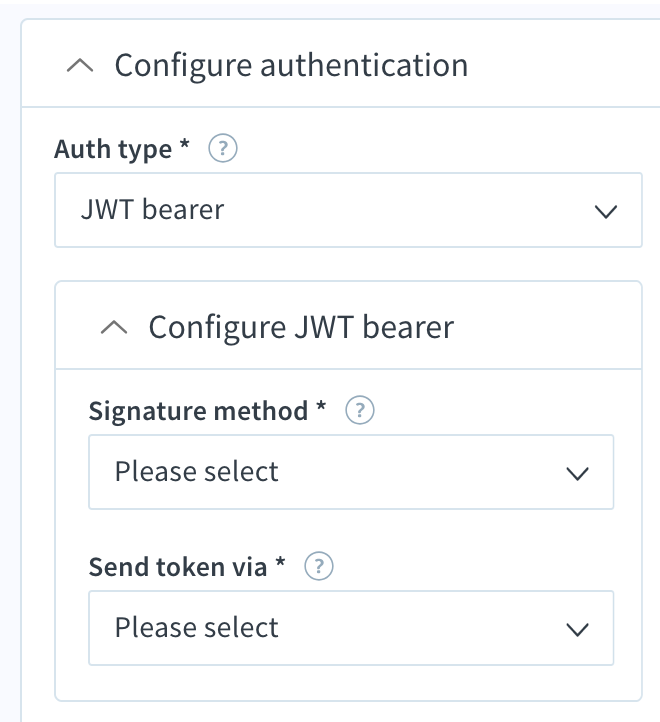This screenshot has height=722, width=660.
Task: Click the Configure authentication heading text
Action: click(291, 66)
